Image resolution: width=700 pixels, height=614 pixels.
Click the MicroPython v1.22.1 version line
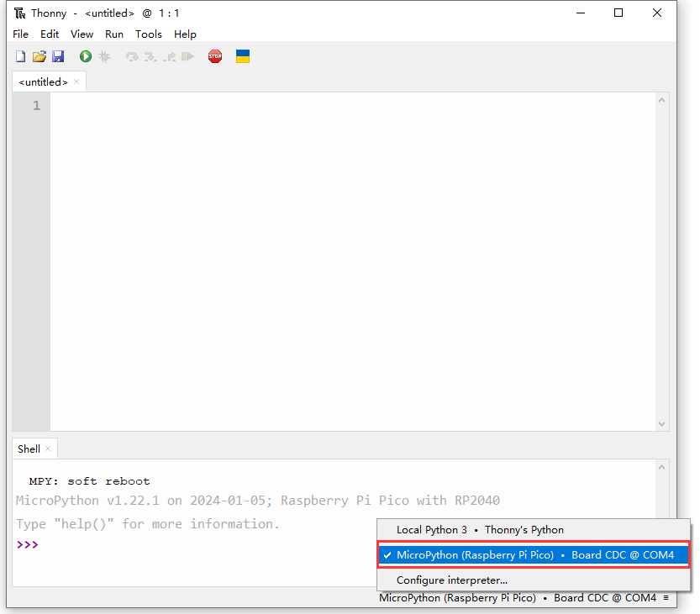click(258, 501)
